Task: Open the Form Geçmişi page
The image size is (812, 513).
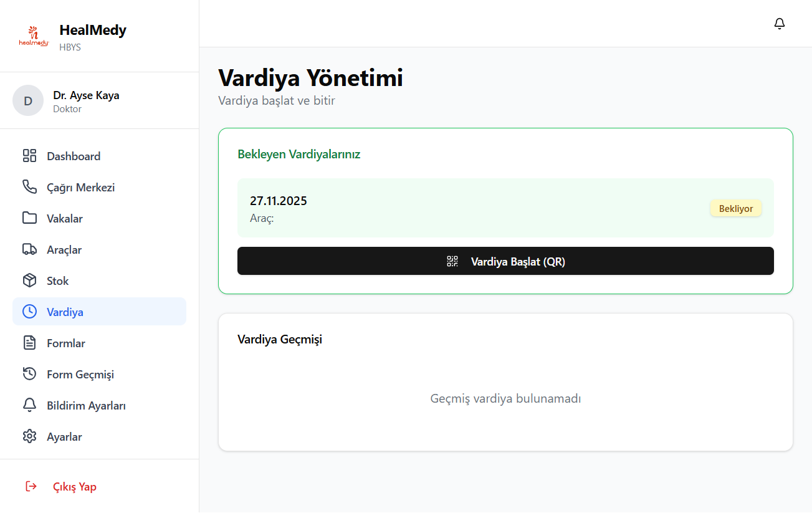Action: click(x=80, y=373)
